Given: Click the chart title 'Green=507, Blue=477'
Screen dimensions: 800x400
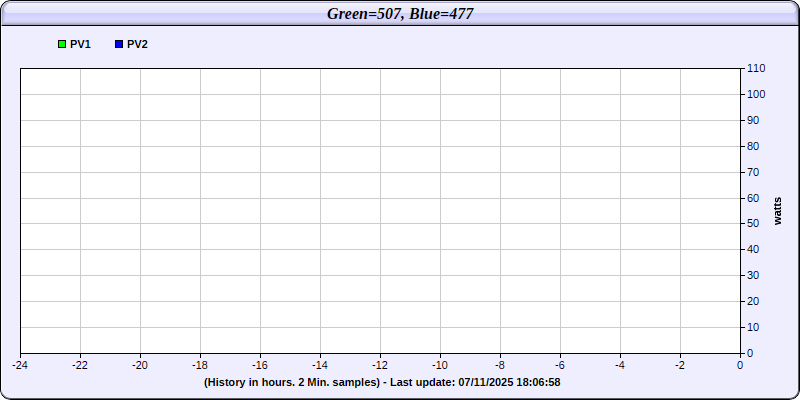Looking at the screenshot, I should (400, 13).
